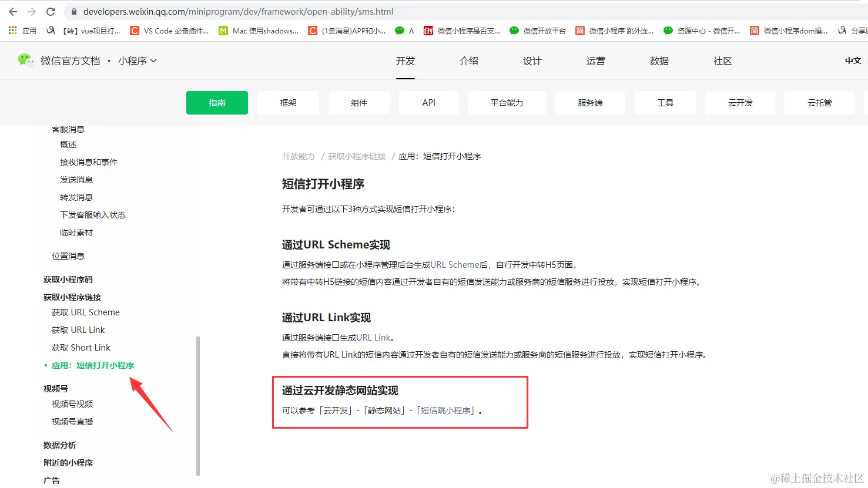Expand 附近的小程序 sidebar section
The width and height of the screenshot is (868, 488).
click(68, 463)
